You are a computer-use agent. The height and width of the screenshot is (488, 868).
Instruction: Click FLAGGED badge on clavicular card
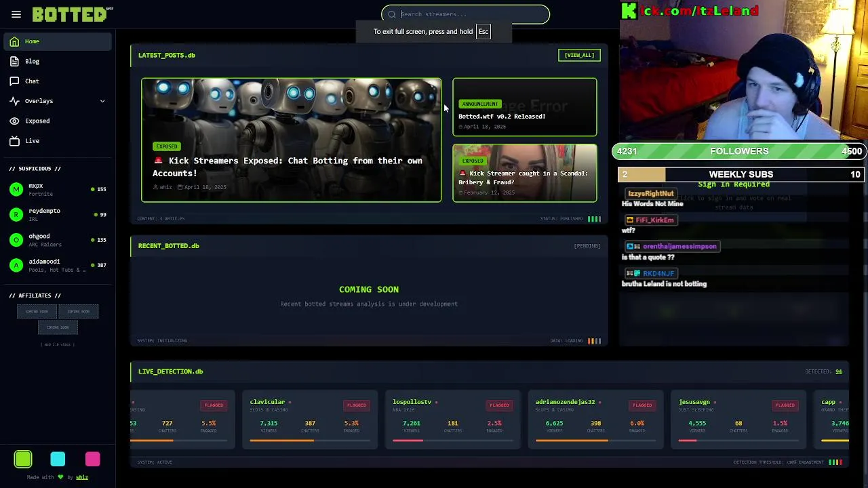point(357,405)
